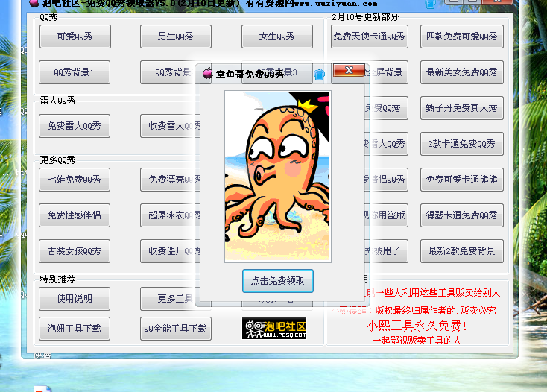Screen dimensions: 547x392
Task: Click 四款免费可爱QQ秀 button
Action: pos(462,37)
